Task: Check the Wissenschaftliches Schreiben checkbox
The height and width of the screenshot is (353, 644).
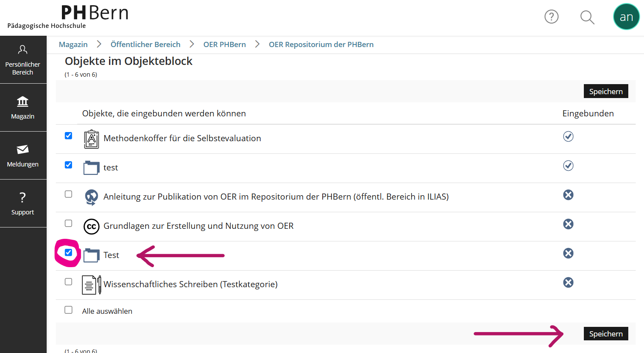Action: (68, 282)
